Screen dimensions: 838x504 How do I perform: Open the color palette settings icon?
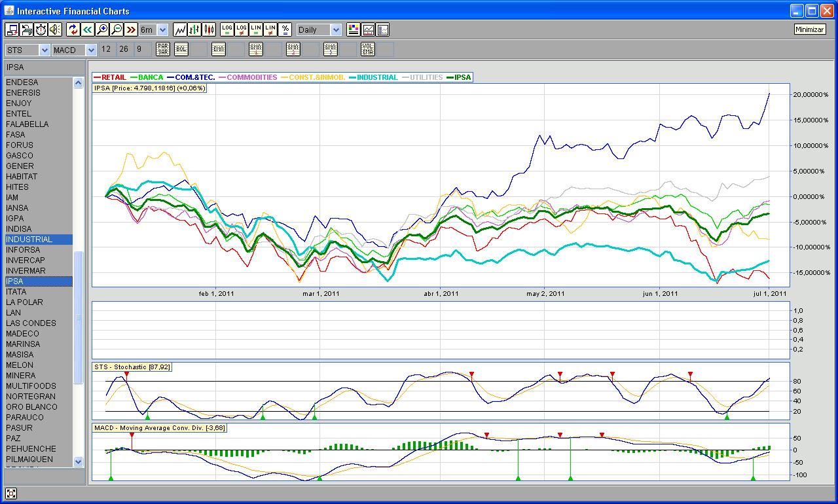[354, 29]
